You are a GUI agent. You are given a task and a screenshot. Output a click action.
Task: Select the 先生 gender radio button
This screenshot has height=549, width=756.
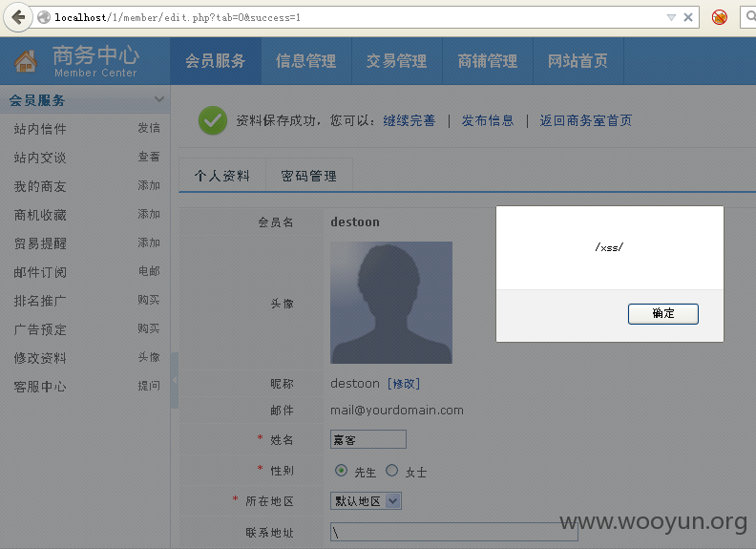(341, 471)
